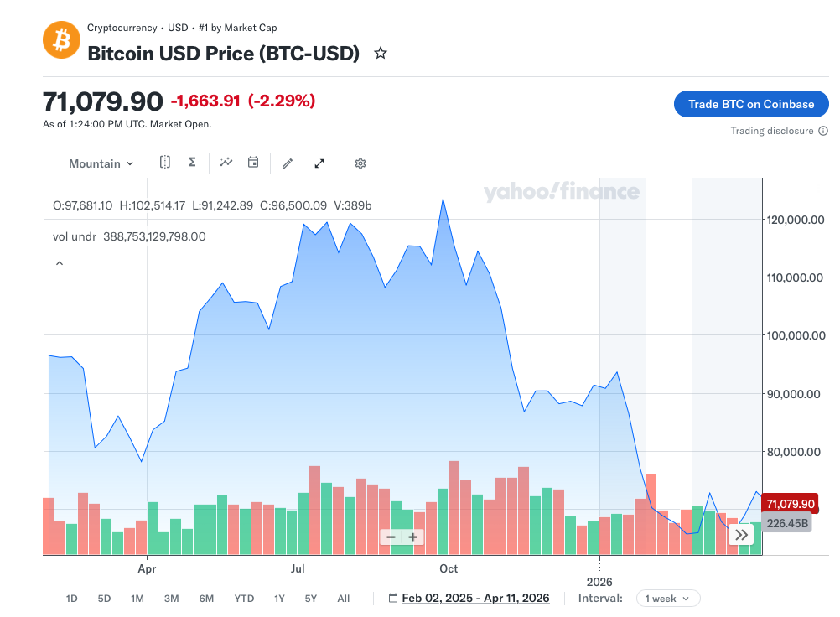This screenshot has width=840, height=617.
Task: Jump to latest data with double-arrow button
Action: click(x=742, y=534)
